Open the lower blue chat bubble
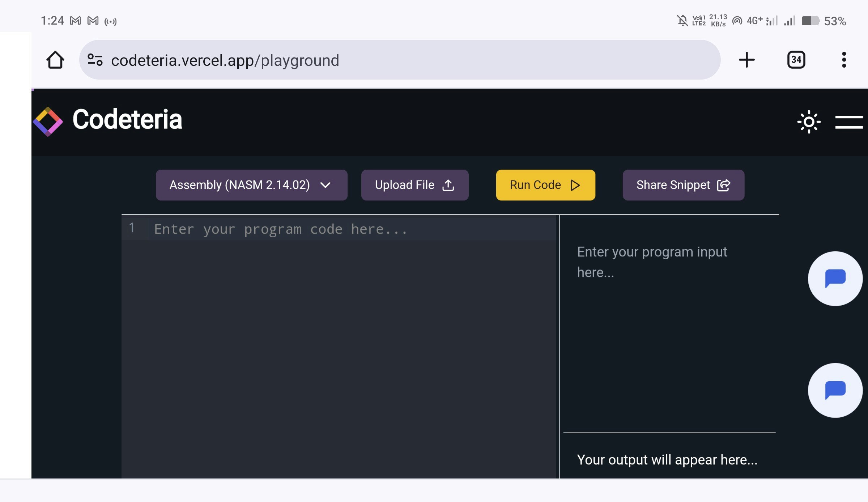 coord(835,390)
